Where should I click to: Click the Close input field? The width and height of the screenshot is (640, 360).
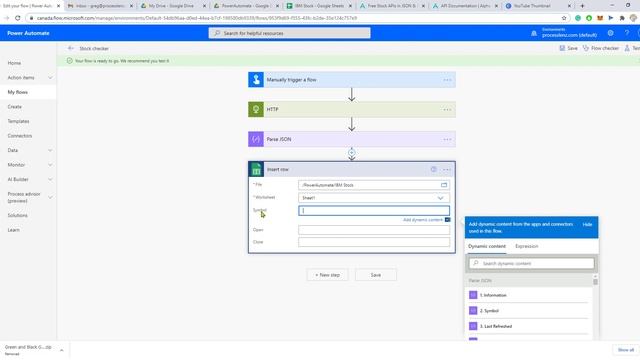(x=374, y=242)
